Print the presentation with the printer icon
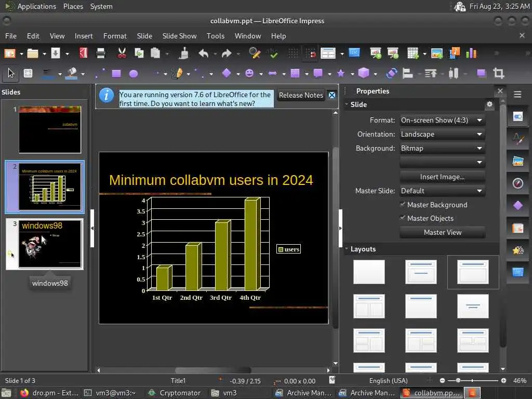The height and width of the screenshot is (399, 532). pyautogui.click(x=100, y=54)
